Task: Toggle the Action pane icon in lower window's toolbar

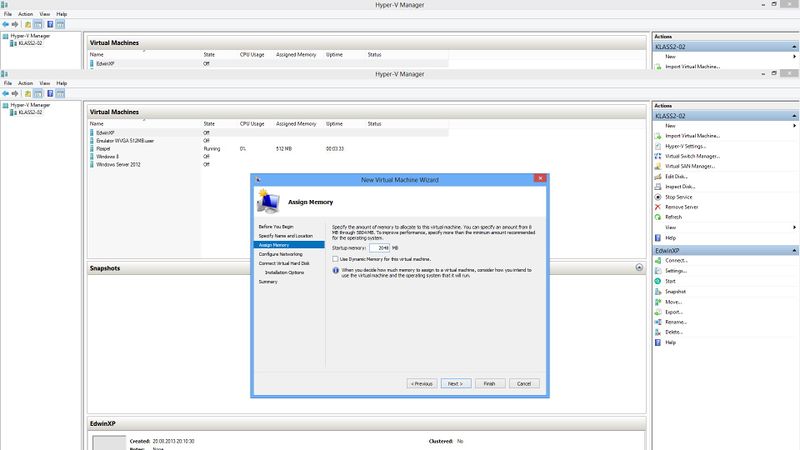Action: 60,93
